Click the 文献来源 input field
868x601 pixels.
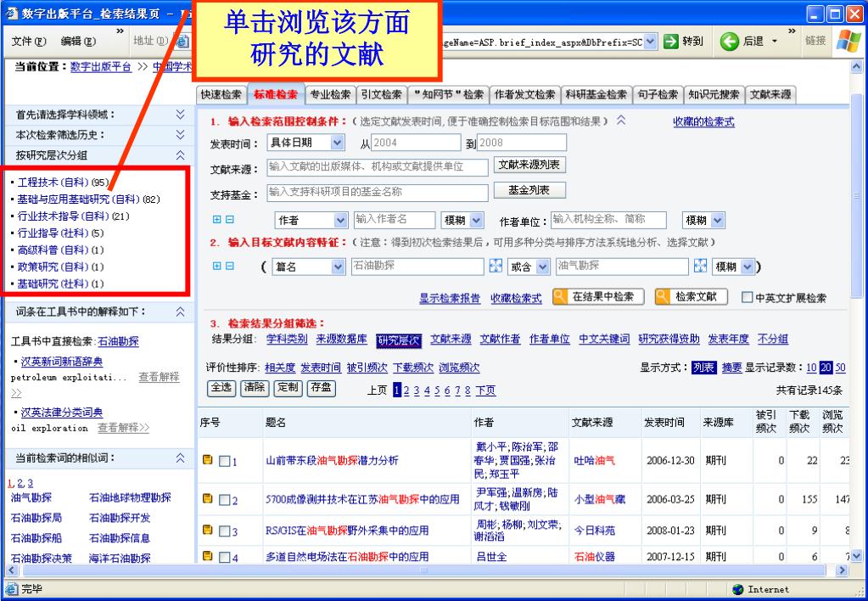[x=378, y=166]
